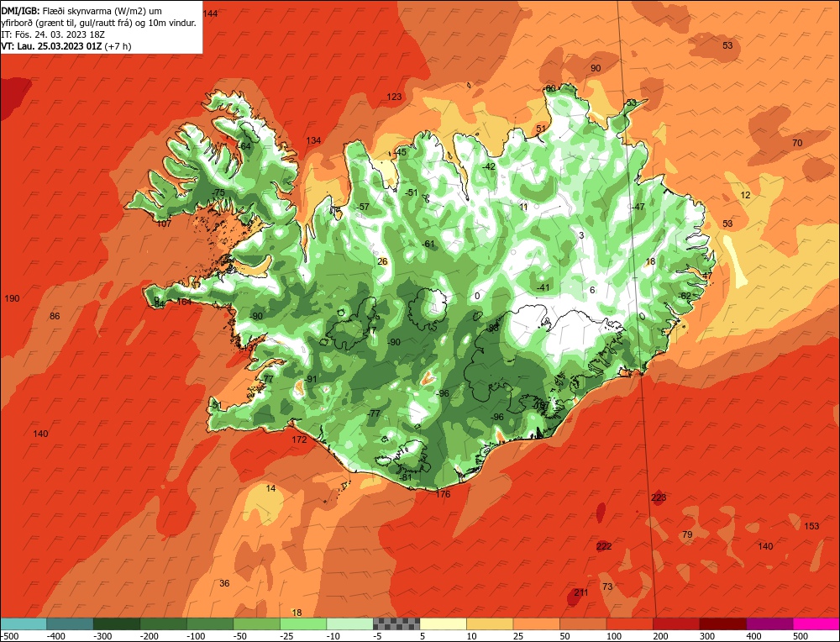Screen dimensions: 840x642
Task: Select the pale yellow swatch between 5 and 10
Action: click(x=443, y=624)
